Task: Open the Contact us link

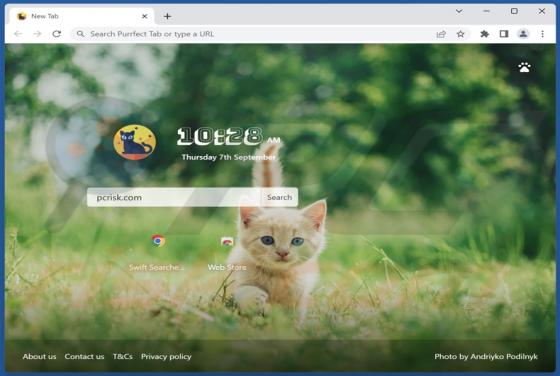Action: pyautogui.click(x=84, y=356)
